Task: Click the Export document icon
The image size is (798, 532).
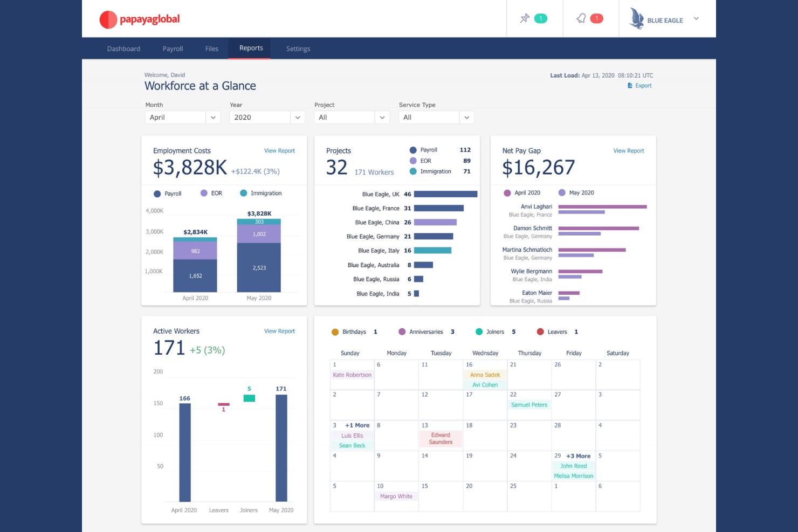Action: pyautogui.click(x=630, y=86)
